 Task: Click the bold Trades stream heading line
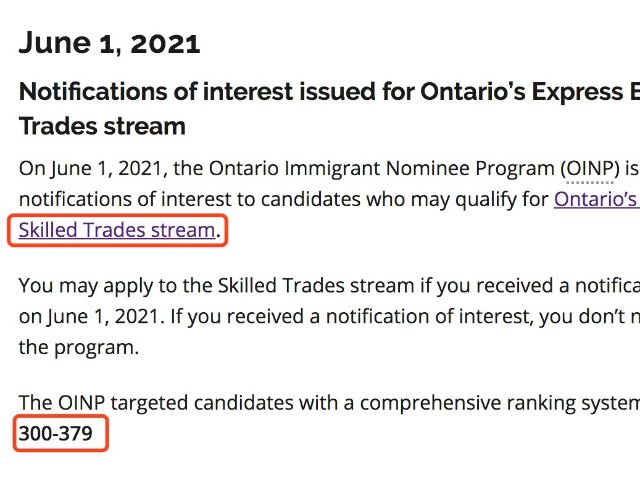[x=102, y=127]
